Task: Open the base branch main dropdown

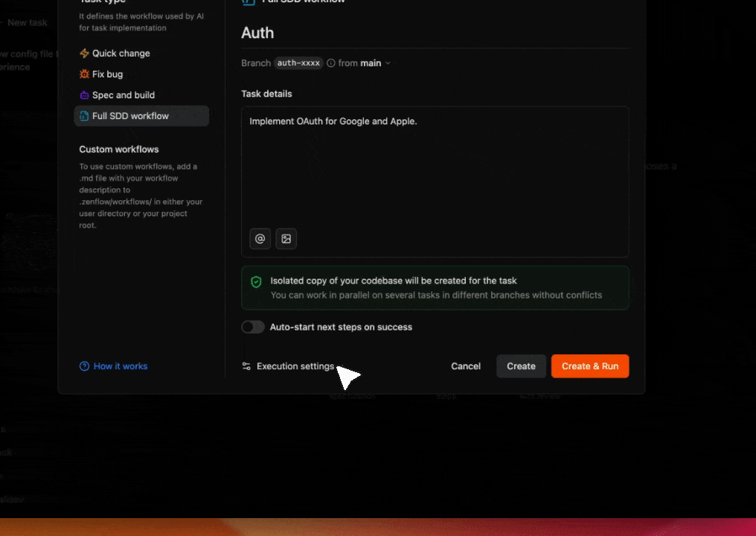Action: pos(375,63)
